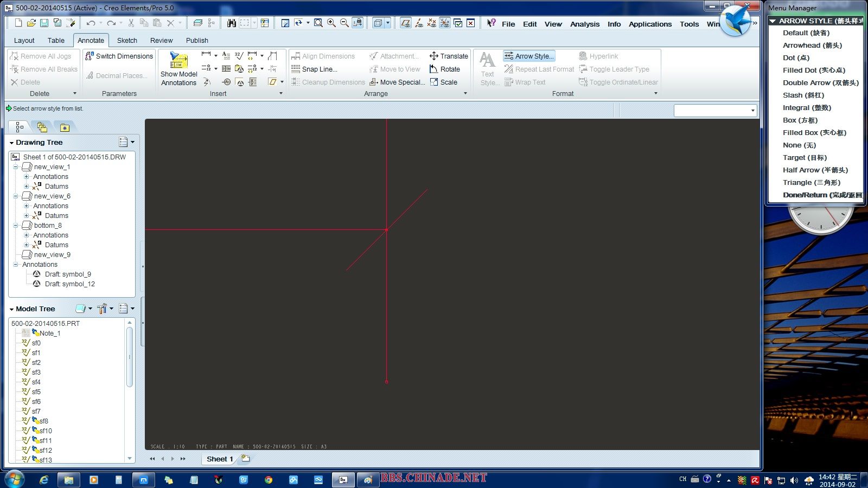Image resolution: width=868 pixels, height=488 pixels.
Task: Click the Scale icon in Arrange group
Action: click(x=433, y=82)
